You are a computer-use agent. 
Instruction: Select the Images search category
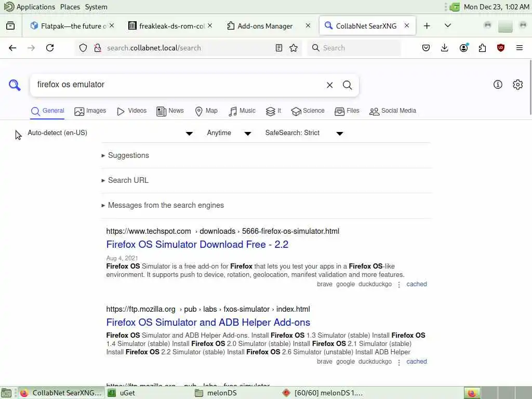point(90,111)
